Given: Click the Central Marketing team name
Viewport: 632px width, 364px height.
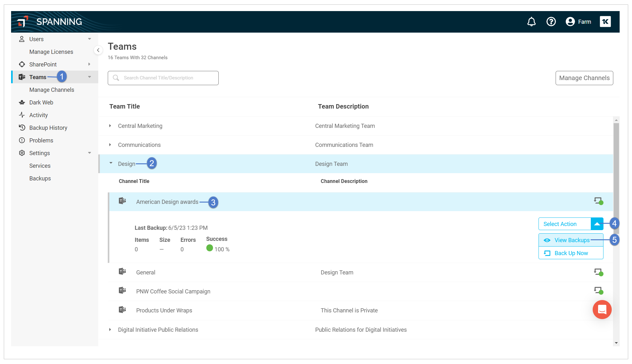Looking at the screenshot, I should (140, 126).
